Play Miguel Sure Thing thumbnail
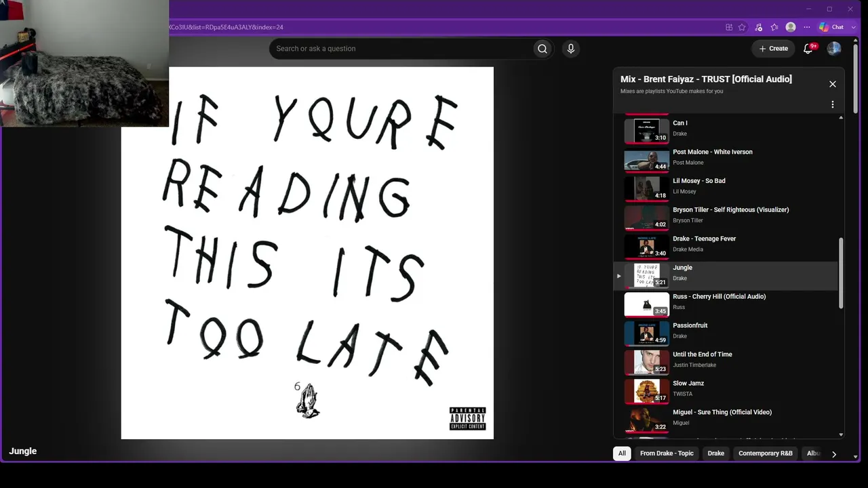This screenshot has height=488, width=868. 646,420
